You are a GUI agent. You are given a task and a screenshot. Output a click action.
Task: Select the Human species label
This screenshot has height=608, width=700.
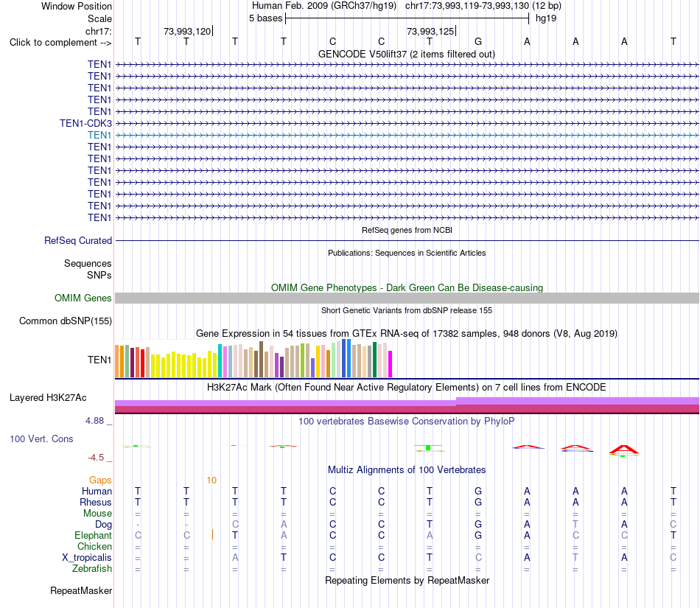[x=97, y=491]
